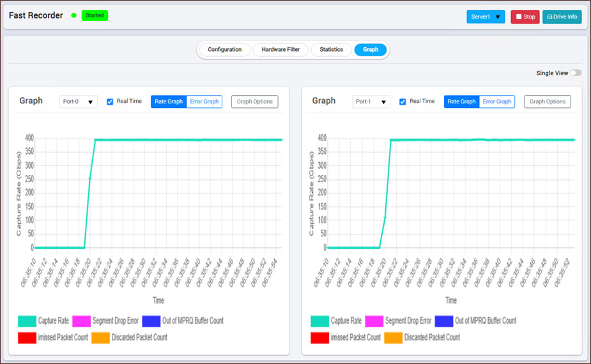Screen dimensions: 591x364
Task: Go to the Statistics tab
Action: coord(332,49)
